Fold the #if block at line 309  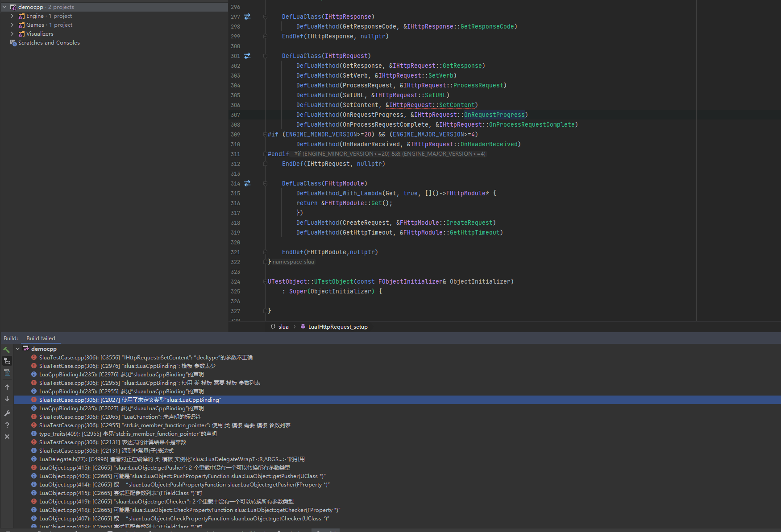(265, 134)
